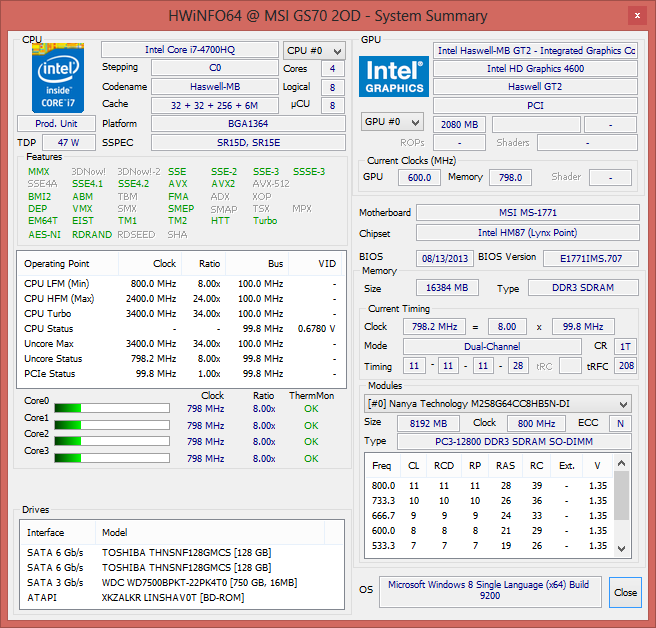Click the Freq column header

pyautogui.click(x=383, y=466)
